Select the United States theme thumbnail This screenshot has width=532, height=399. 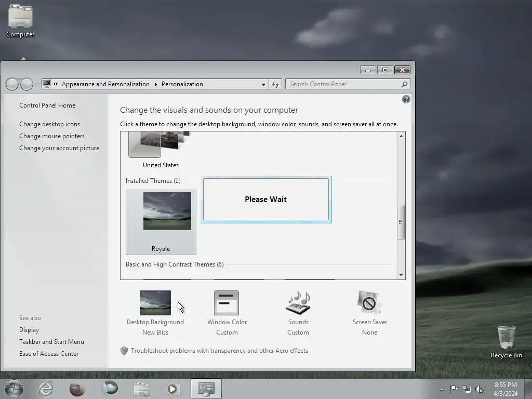(161, 145)
